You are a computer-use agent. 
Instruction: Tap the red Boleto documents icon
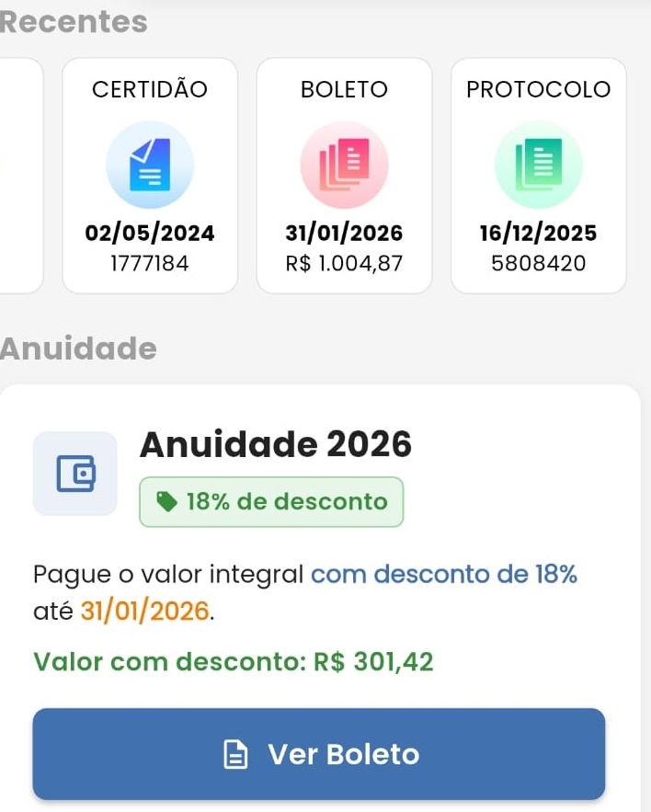tap(345, 165)
